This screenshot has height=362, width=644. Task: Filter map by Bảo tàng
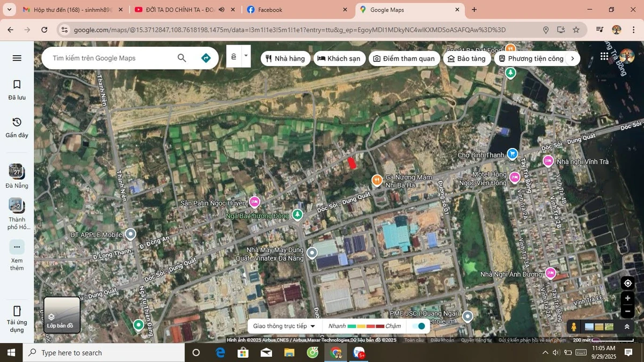466,58
